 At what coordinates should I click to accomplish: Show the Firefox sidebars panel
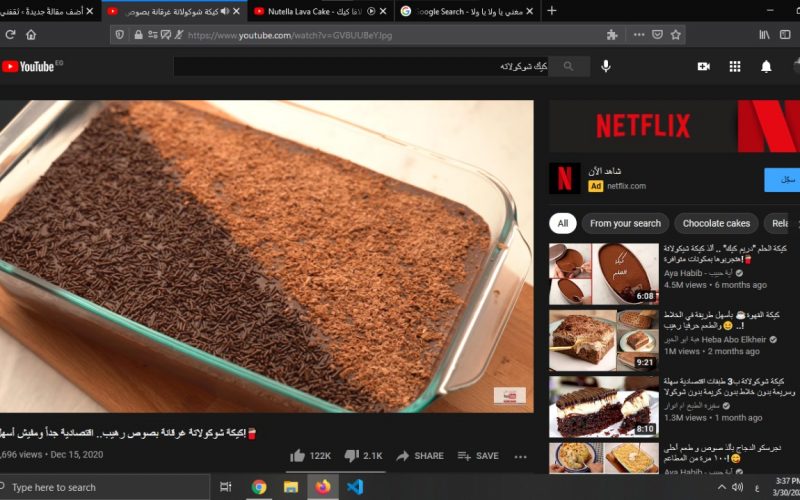coord(785,35)
